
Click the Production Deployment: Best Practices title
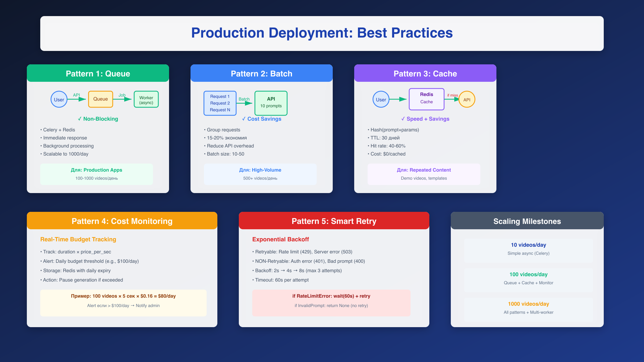[x=322, y=33]
